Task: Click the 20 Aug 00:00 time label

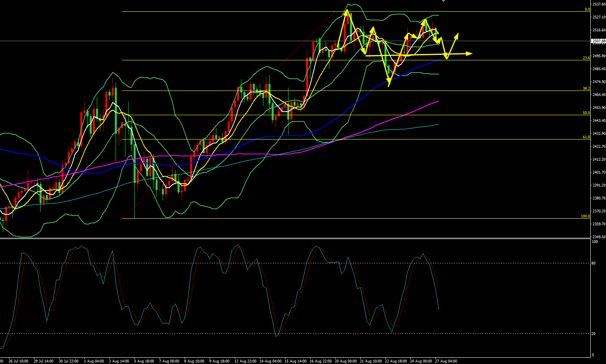Action: [x=346, y=361]
